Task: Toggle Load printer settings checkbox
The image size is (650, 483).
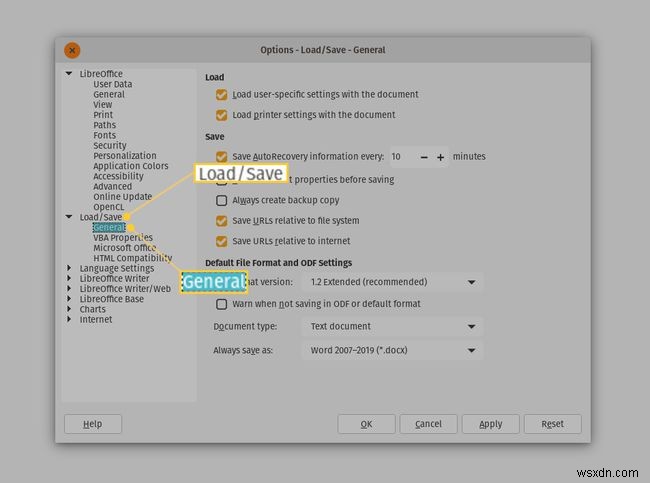Action: pyautogui.click(x=221, y=115)
